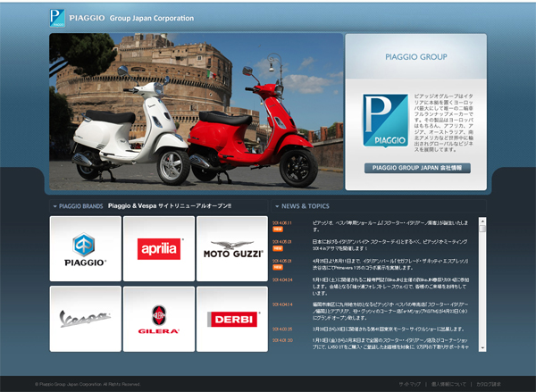
Task: Open the Aprilia brand tile
Action: point(159,248)
